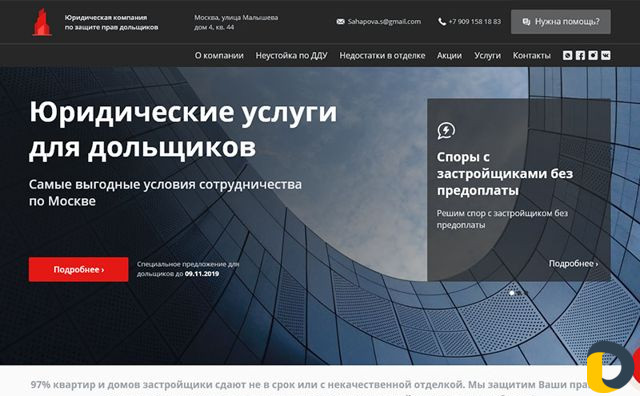640x396 pixels.
Task: Open the 'О компании' menu item
Action: (219, 56)
